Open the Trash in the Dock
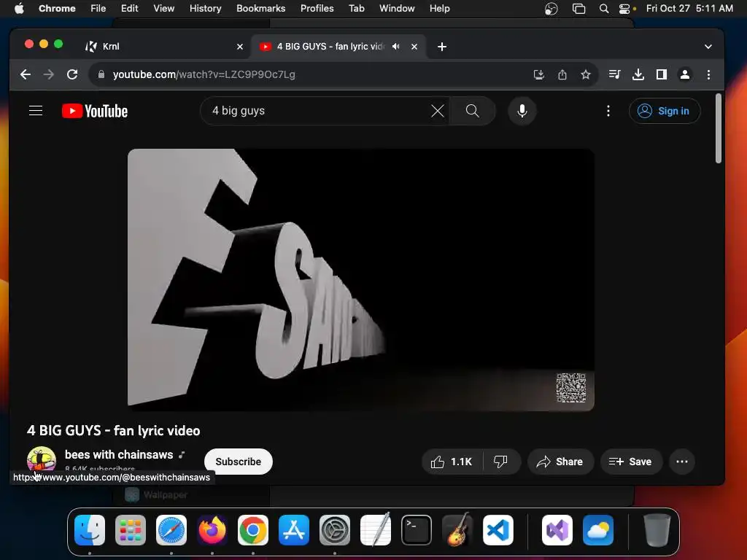 (657, 530)
